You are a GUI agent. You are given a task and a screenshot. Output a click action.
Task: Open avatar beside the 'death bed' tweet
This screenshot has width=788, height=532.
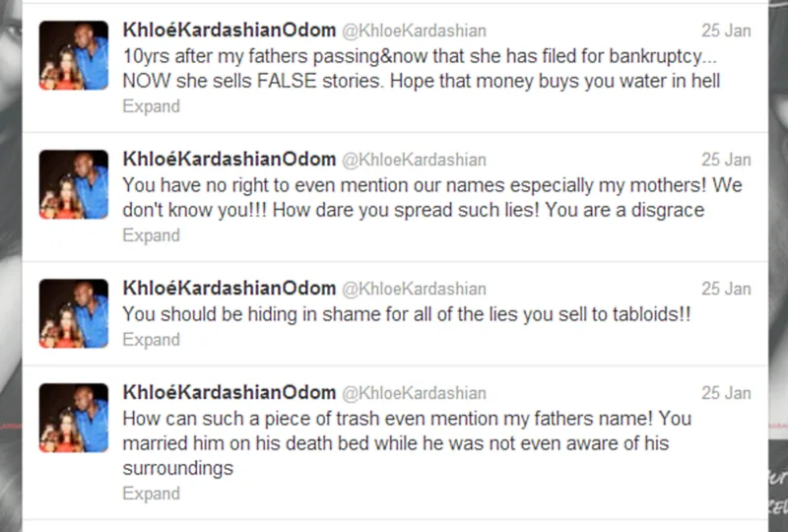(x=74, y=418)
